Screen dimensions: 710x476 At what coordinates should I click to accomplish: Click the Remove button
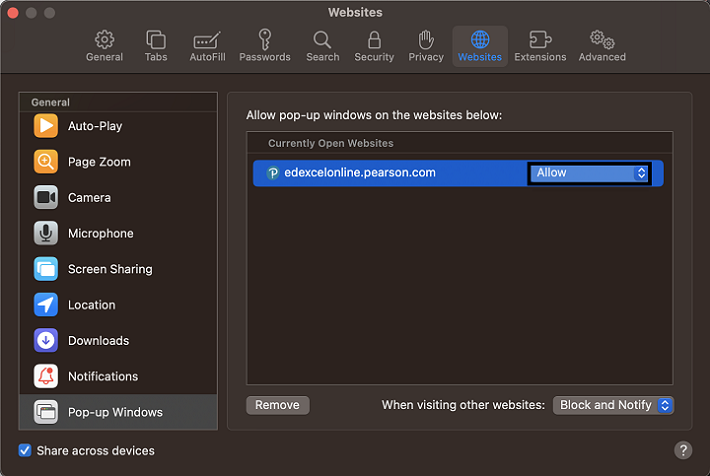pos(277,405)
